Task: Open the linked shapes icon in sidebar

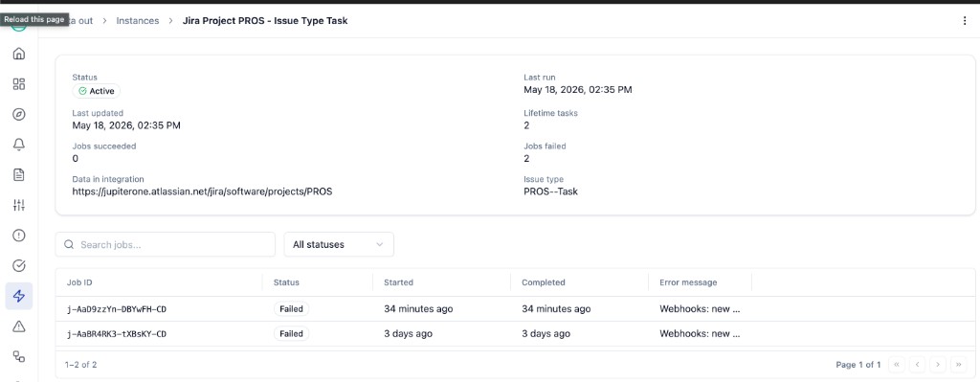Action: (19, 356)
